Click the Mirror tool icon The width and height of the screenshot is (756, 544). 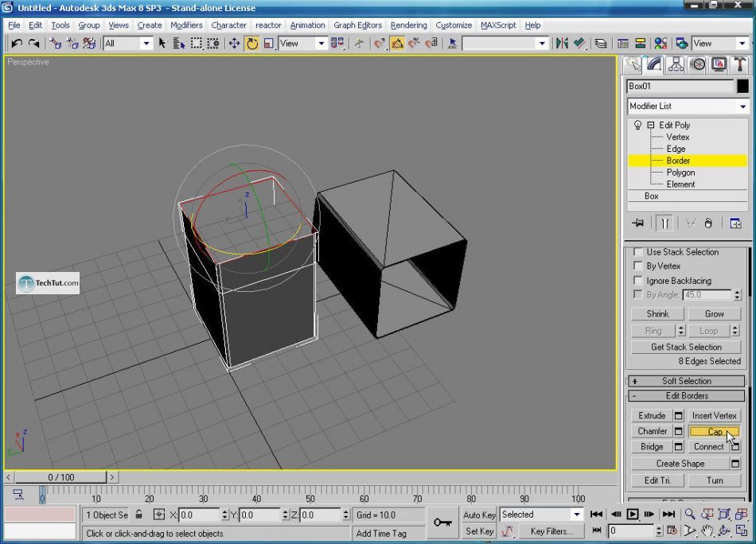pyautogui.click(x=562, y=44)
